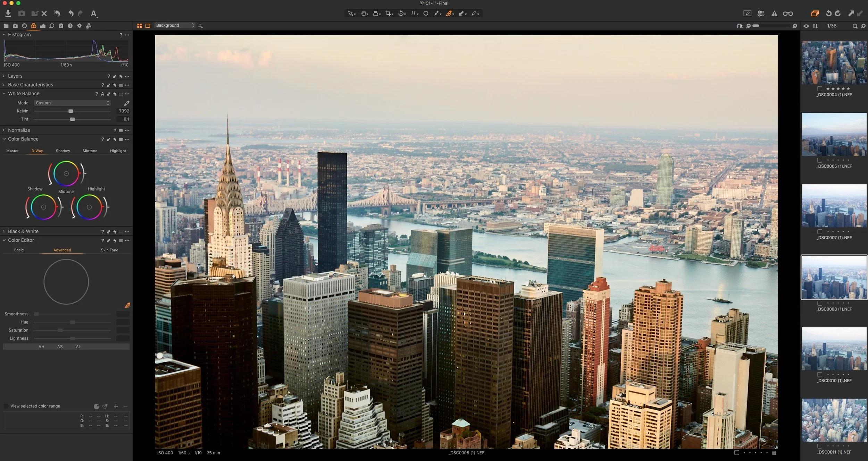Open the Exposure tool tab
This screenshot has height=461, width=868.
tap(43, 26)
